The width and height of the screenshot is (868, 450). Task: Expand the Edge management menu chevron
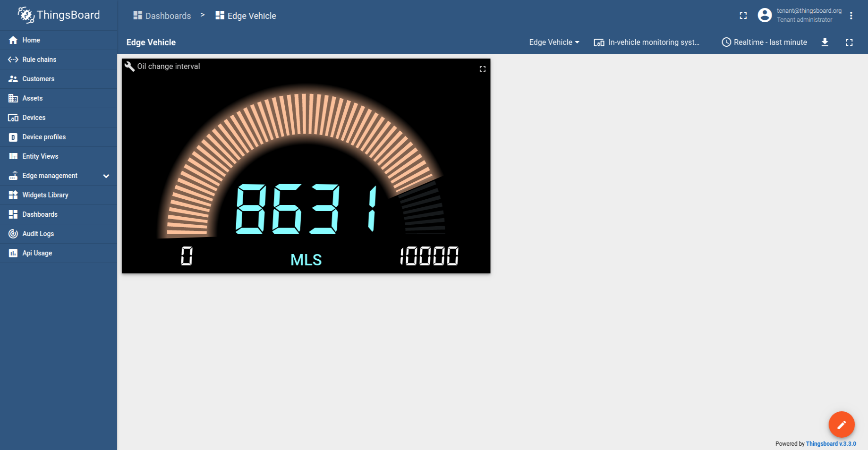point(106,176)
